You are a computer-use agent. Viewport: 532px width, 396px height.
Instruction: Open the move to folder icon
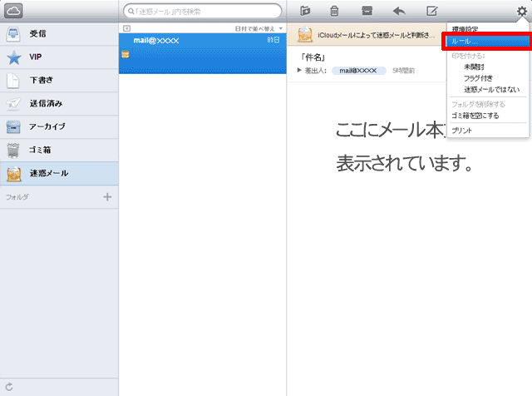[305, 11]
